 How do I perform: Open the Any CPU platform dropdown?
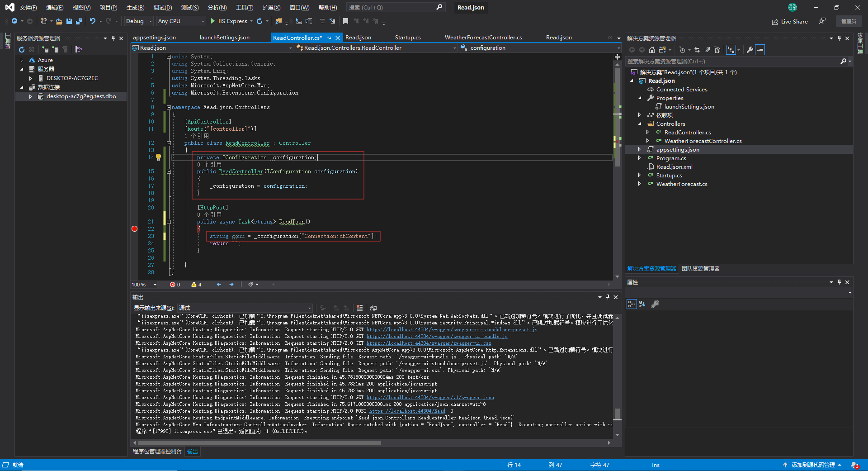click(181, 21)
